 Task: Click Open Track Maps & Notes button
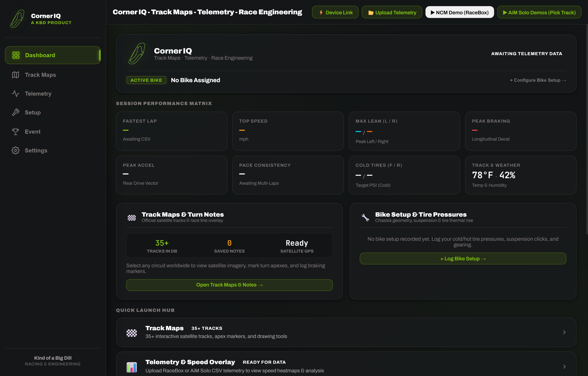point(229,285)
